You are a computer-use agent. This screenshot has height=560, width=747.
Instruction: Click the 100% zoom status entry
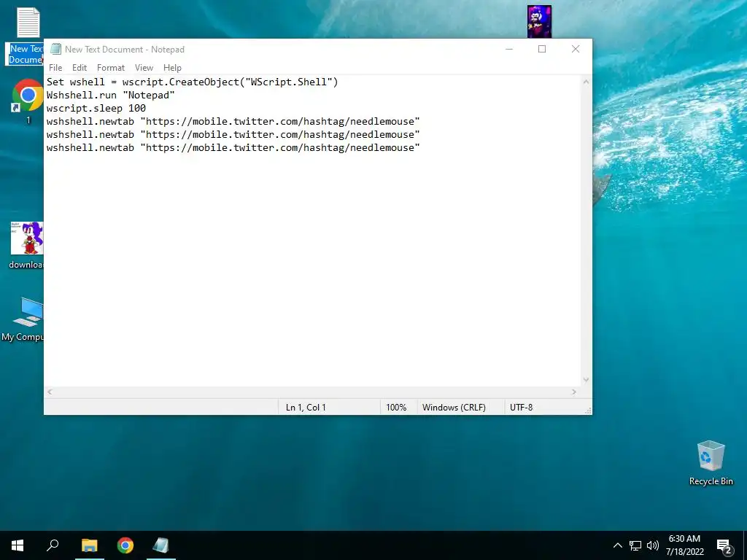(x=396, y=407)
